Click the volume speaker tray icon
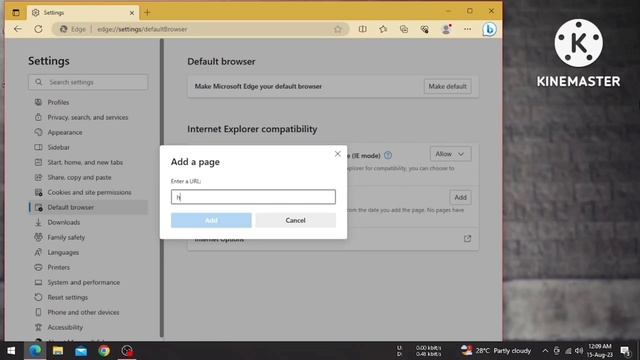 point(579,351)
